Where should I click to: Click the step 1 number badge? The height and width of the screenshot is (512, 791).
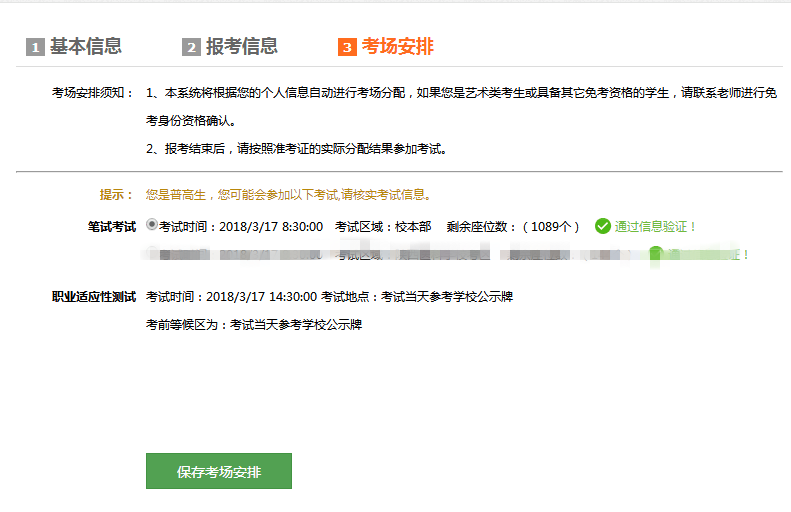click(35, 47)
